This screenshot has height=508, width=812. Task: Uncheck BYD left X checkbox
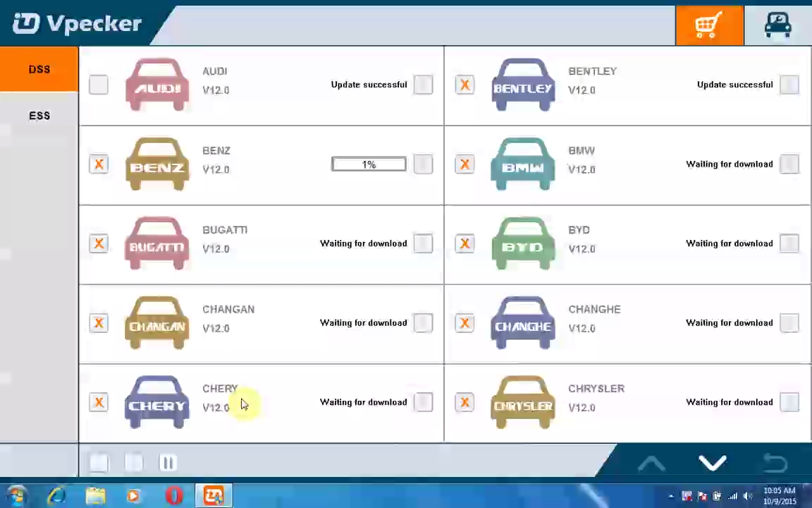pos(465,243)
